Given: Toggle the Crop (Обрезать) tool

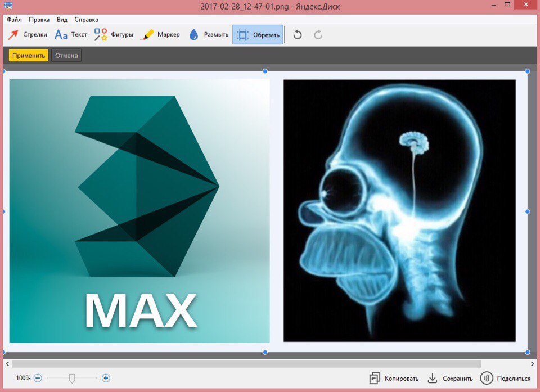Looking at the screenshot, I should tap(258, 34).
